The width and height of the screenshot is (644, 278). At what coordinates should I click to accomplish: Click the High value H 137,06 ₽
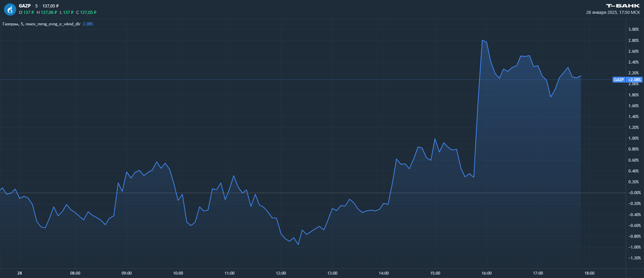click(x=47, y=13)
